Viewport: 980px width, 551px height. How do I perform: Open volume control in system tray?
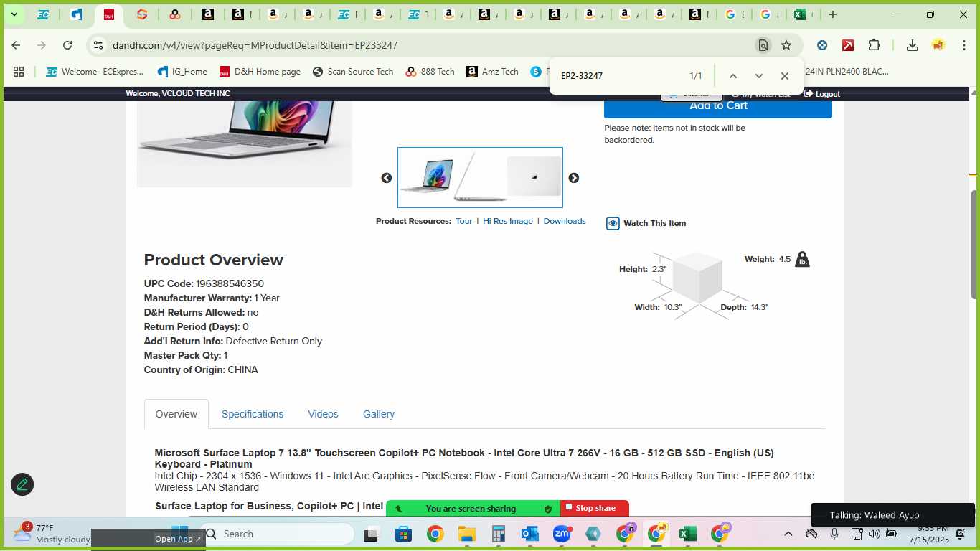874,534
